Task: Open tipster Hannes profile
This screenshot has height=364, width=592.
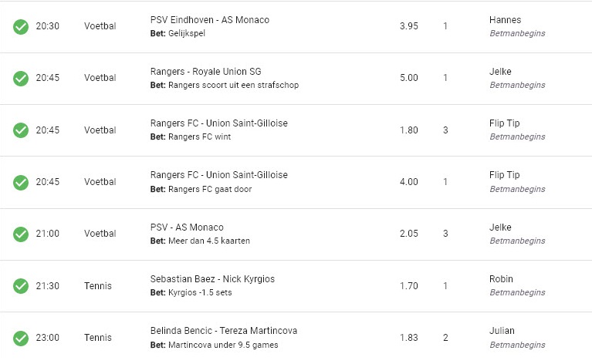Action: click(x=506, y=20)
